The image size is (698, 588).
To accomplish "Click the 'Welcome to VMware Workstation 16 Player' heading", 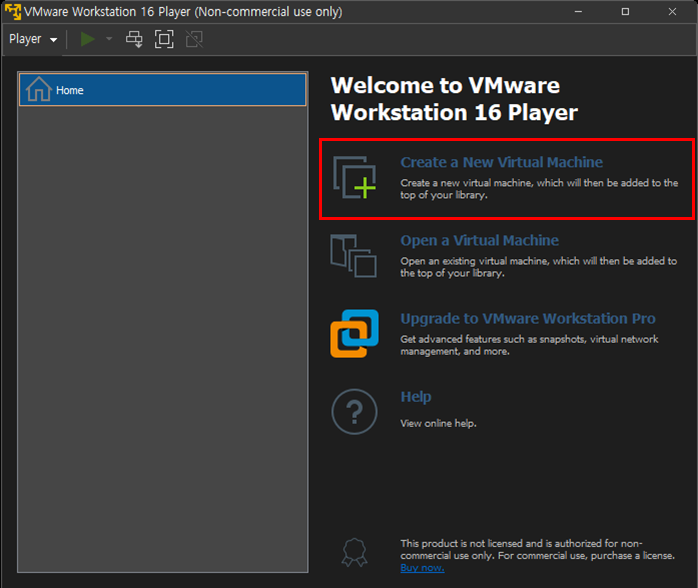I will 454,99.
